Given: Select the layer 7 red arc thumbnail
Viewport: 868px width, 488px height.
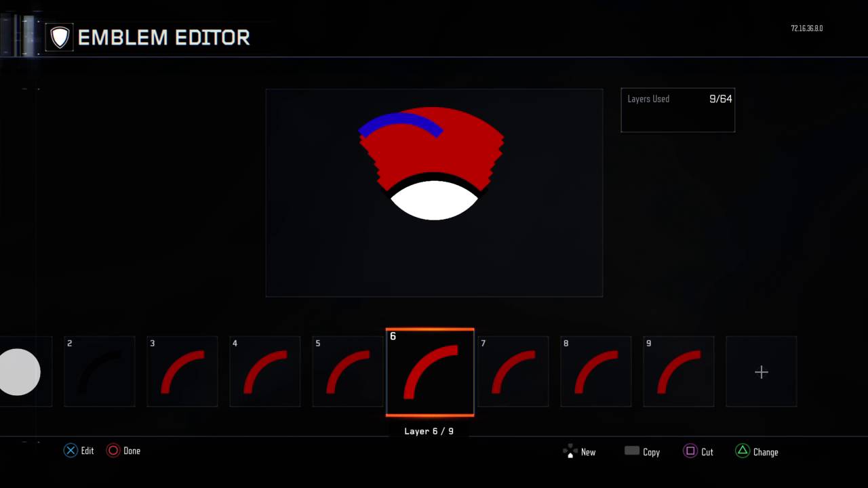Looking at the screenshot, I should tap(513, 371).
